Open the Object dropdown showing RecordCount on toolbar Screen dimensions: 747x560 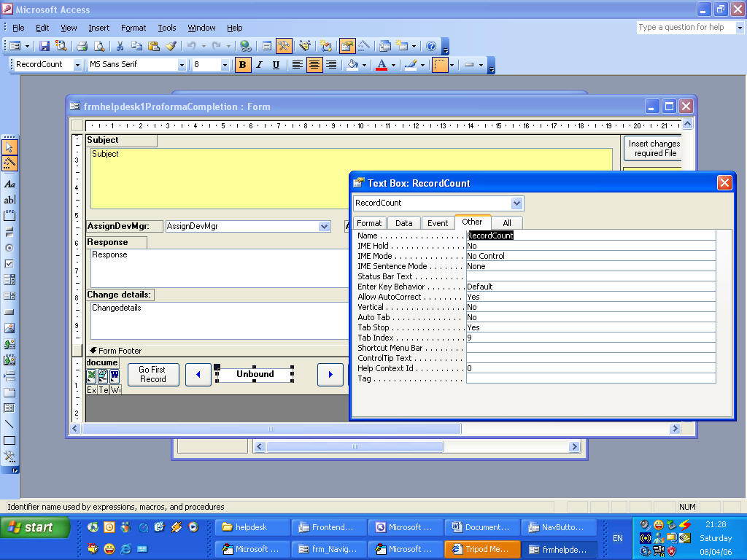(x=77, y=65)
